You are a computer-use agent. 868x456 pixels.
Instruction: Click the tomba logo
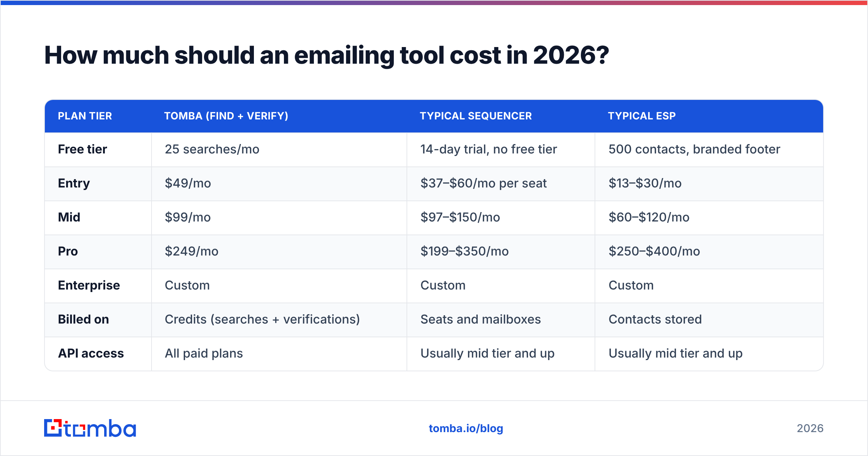point(90,428)
